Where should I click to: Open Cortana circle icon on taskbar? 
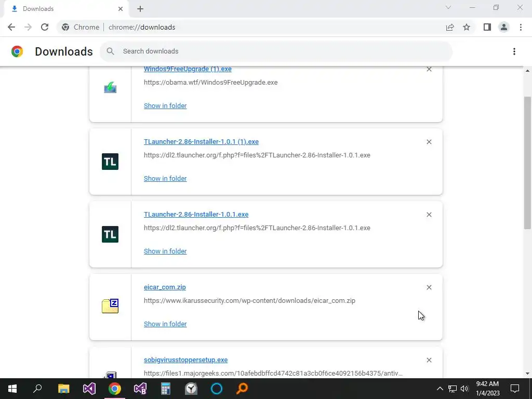point(217,389)
